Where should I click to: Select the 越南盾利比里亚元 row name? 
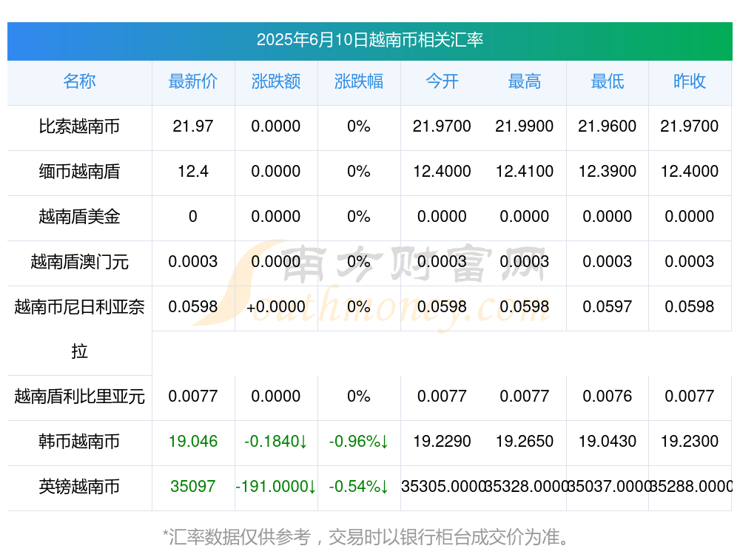[79, 397]
